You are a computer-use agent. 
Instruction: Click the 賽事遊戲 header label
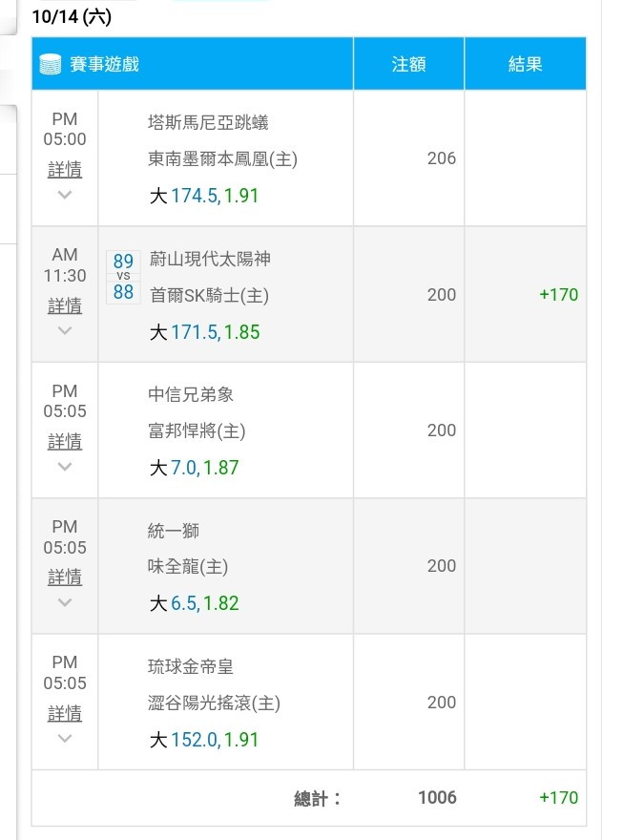coord(104,64)
